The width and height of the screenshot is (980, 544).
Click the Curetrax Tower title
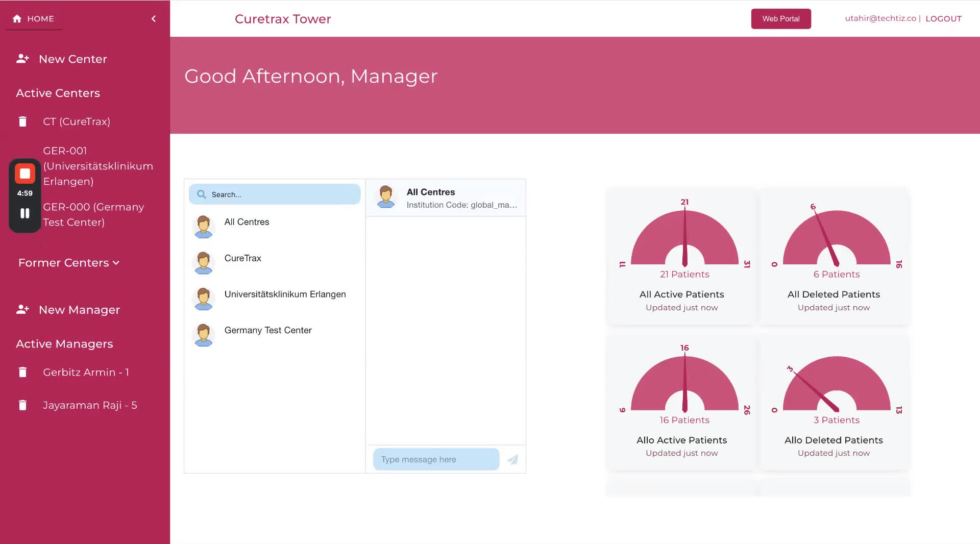click(283, 19)
